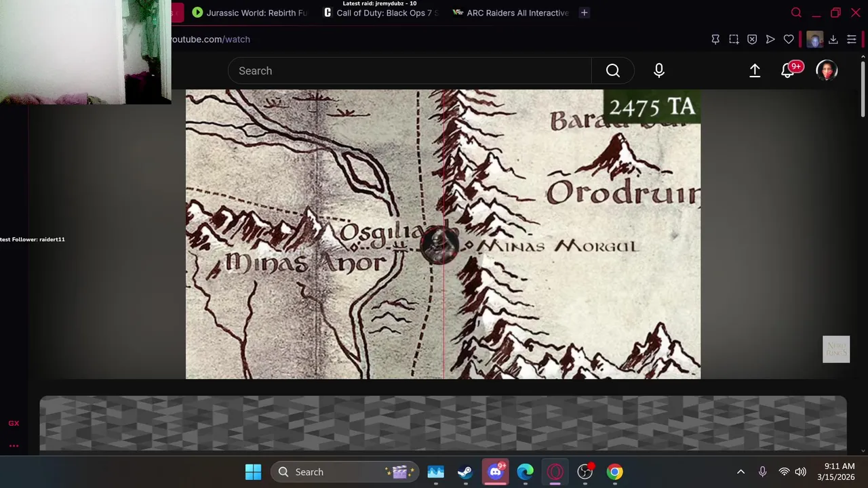Open the snapshot capture tool icon
The width and height of the screenshot is (868, 488).
pos(734,39)
